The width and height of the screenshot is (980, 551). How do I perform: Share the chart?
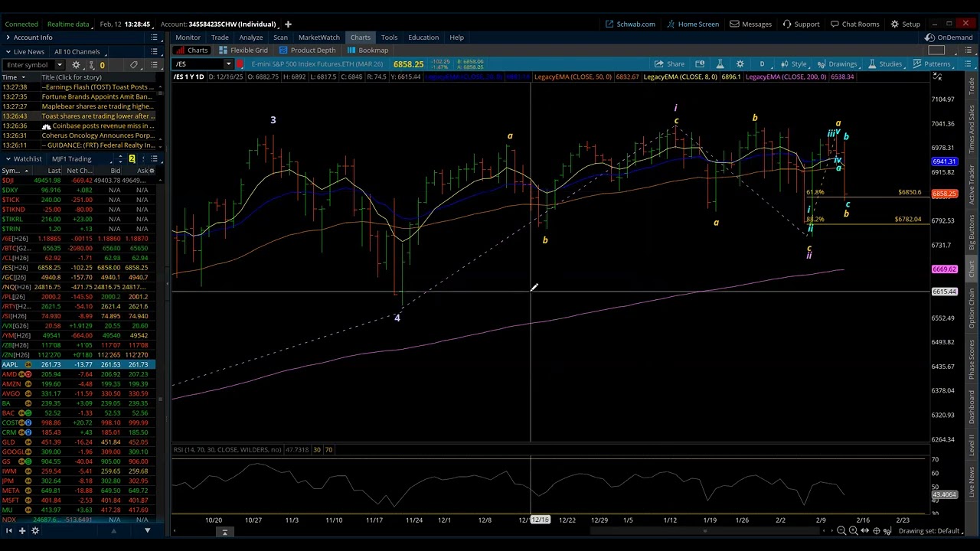669,64
